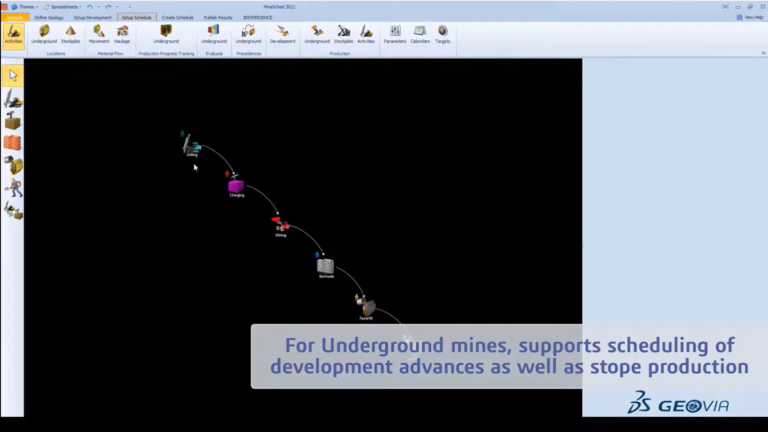
Task: Switch to the Define Geology tab
Action: tap(49, 18)
